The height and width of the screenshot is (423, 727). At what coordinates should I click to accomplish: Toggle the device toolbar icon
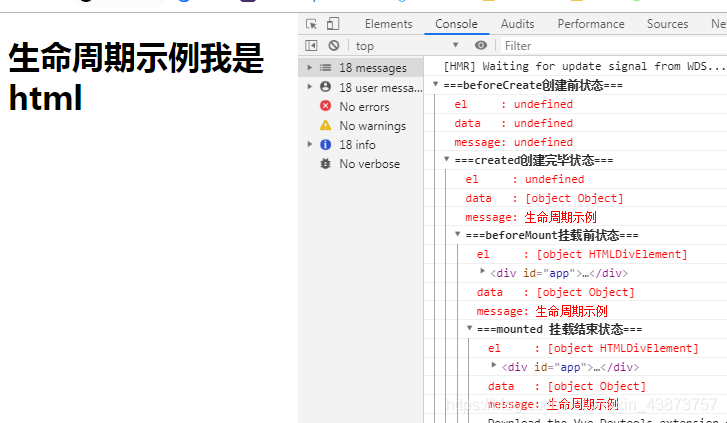click(333, 24)
